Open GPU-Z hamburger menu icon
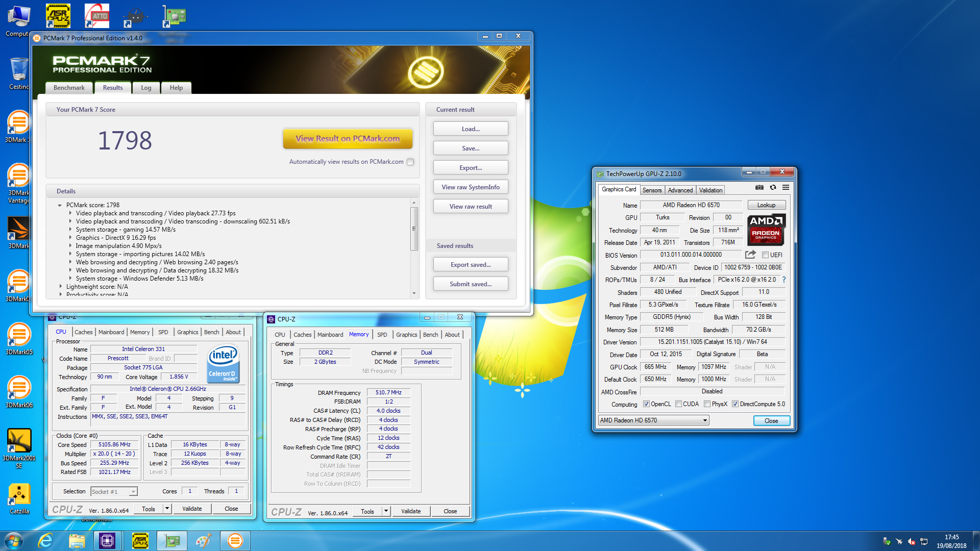 (x=786, y=188)
